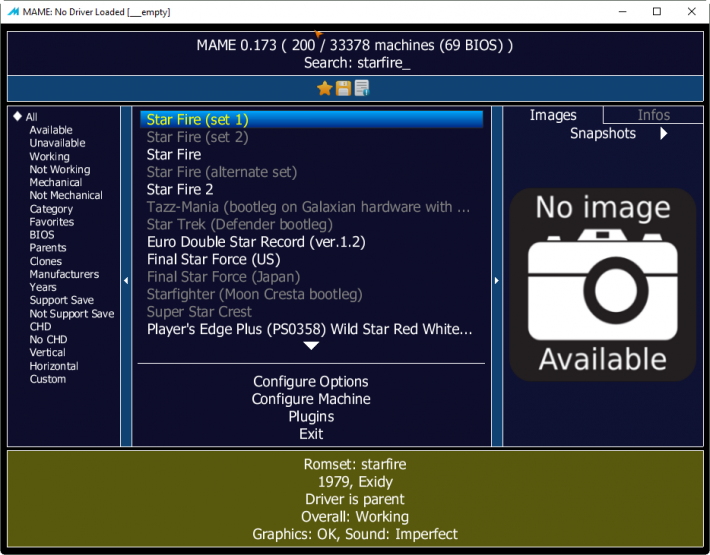Choose the Clones filter
Image resolution: width=710 pixels, height=555 pixels.
[46, 261]
